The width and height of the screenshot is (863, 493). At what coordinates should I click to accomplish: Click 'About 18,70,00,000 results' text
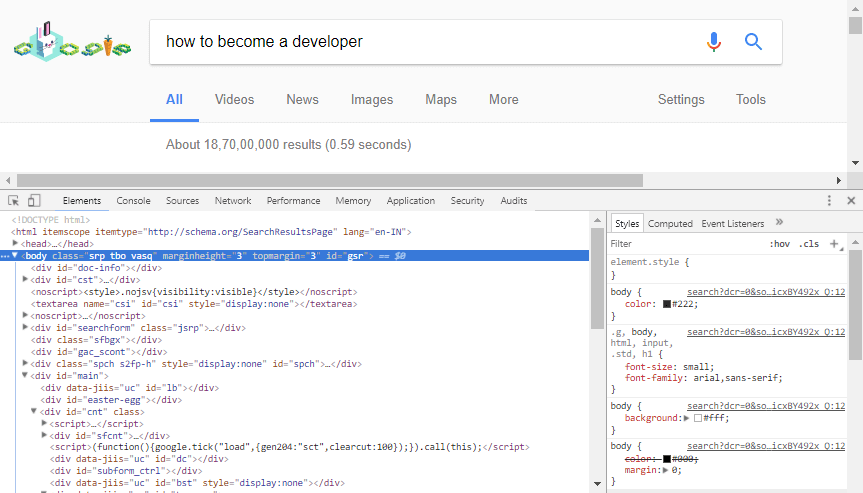tap(288, 145)
